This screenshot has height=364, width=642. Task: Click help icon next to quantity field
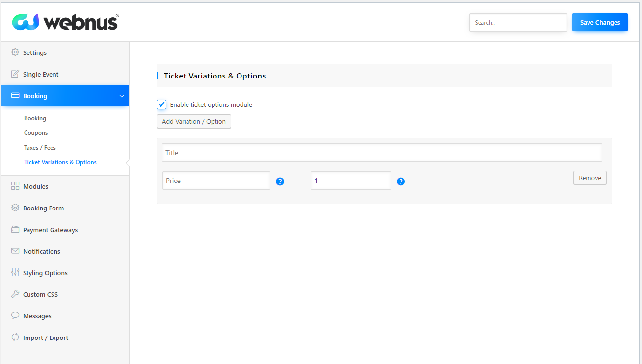point(401,182)
